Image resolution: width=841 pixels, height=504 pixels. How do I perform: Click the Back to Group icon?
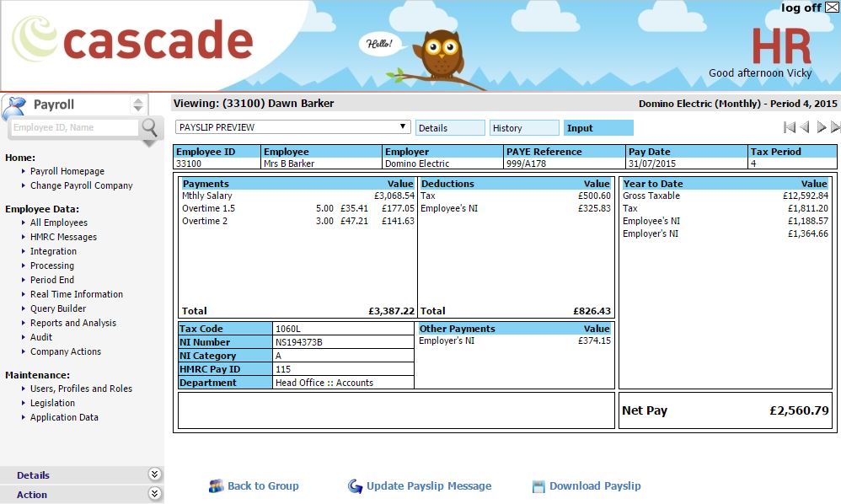[x=217, y=486]
